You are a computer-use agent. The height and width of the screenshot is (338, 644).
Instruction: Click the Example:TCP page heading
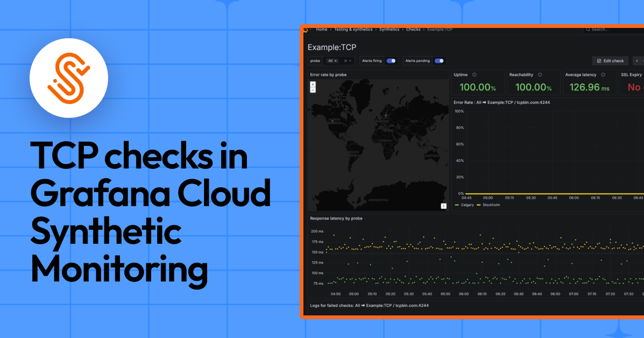[x=332, y=47]
